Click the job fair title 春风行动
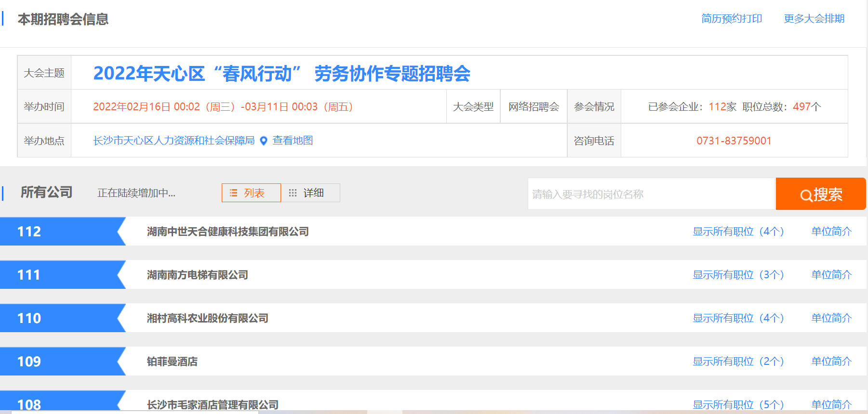 [281, 74]
